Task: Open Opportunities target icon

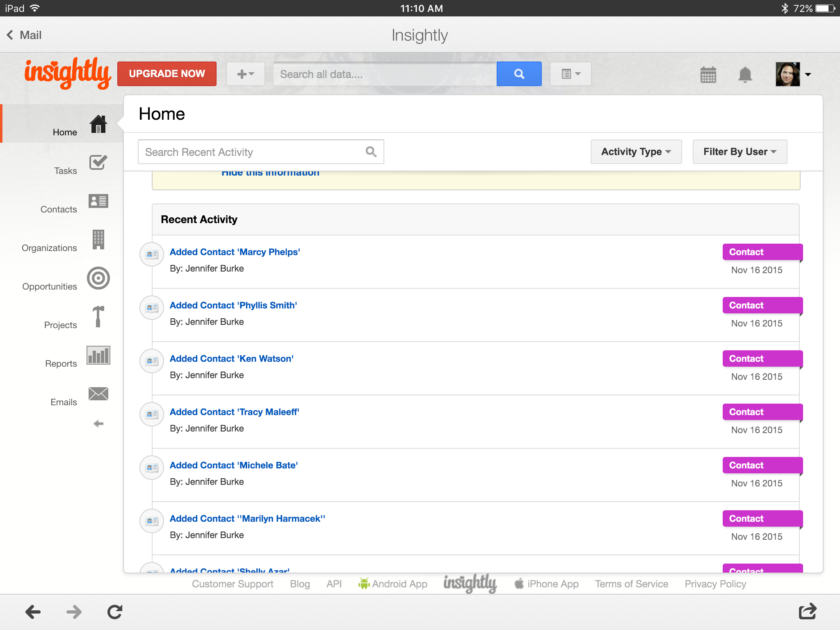Action: pos(98,278)
